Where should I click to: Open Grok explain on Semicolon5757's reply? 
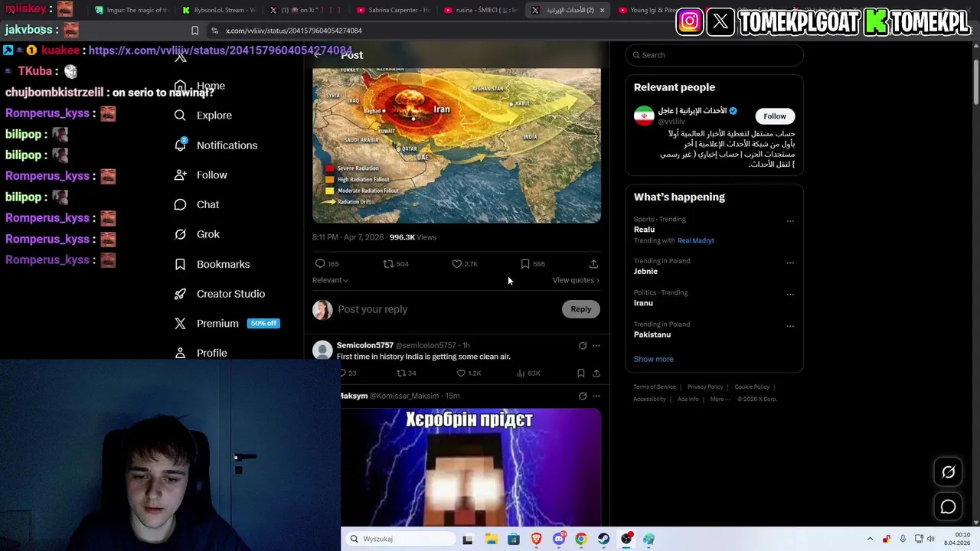(583, 346)
